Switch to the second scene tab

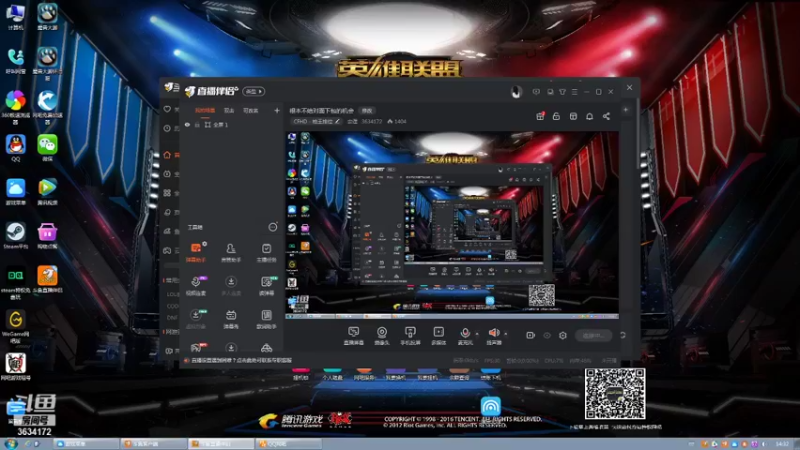pos(229,110)
